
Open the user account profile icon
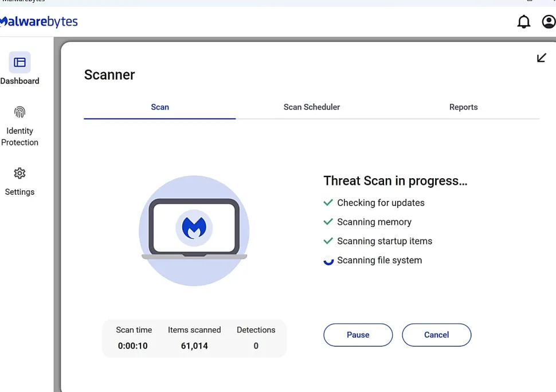coord(549,22)
